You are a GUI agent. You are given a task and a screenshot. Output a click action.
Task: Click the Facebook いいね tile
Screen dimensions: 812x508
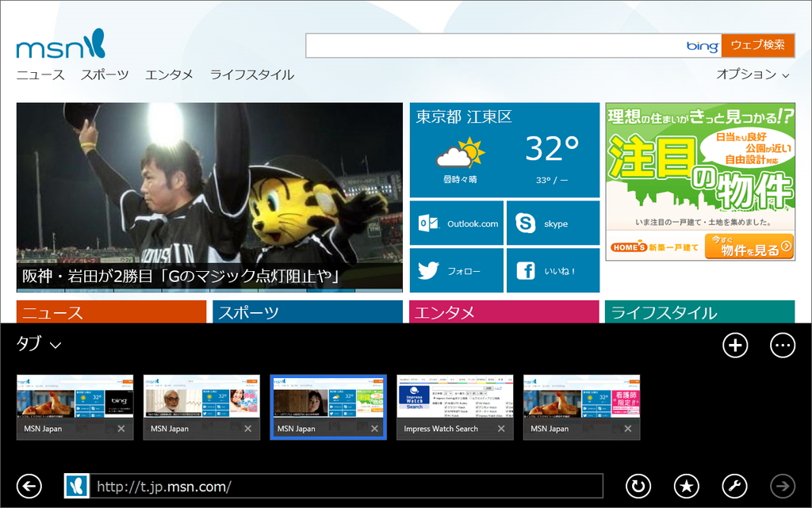point(553,271)
